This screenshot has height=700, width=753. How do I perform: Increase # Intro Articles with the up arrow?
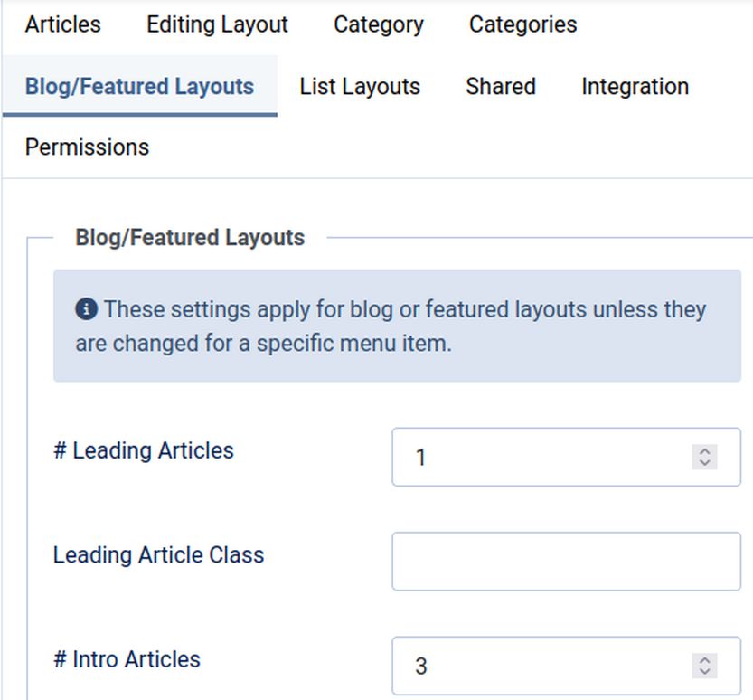tap(704, 660)
